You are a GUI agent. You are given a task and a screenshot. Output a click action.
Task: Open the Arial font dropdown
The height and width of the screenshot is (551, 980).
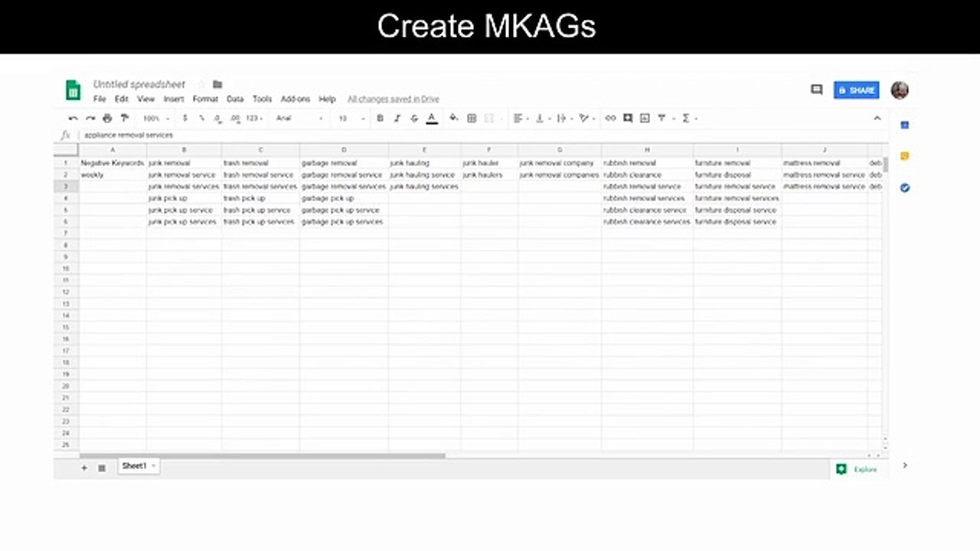point(299,119)
